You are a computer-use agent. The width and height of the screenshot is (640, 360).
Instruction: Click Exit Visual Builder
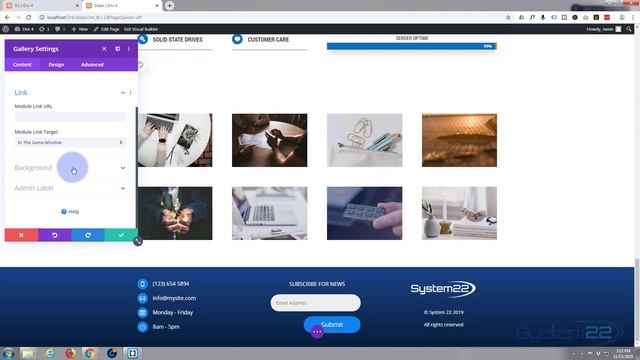tap(141, 29)
